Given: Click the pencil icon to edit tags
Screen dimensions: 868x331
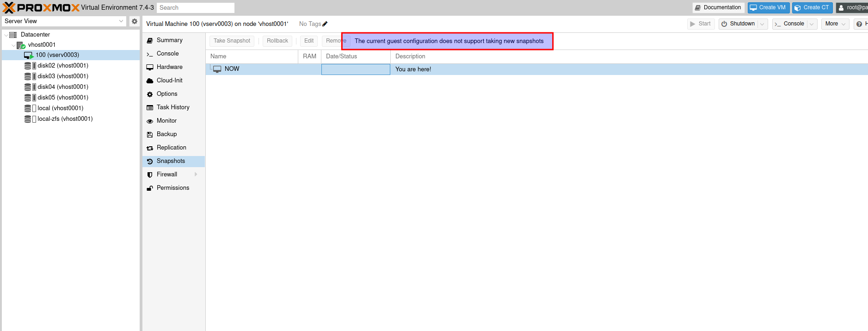Looking at the screenshot, I should [325, 24].
